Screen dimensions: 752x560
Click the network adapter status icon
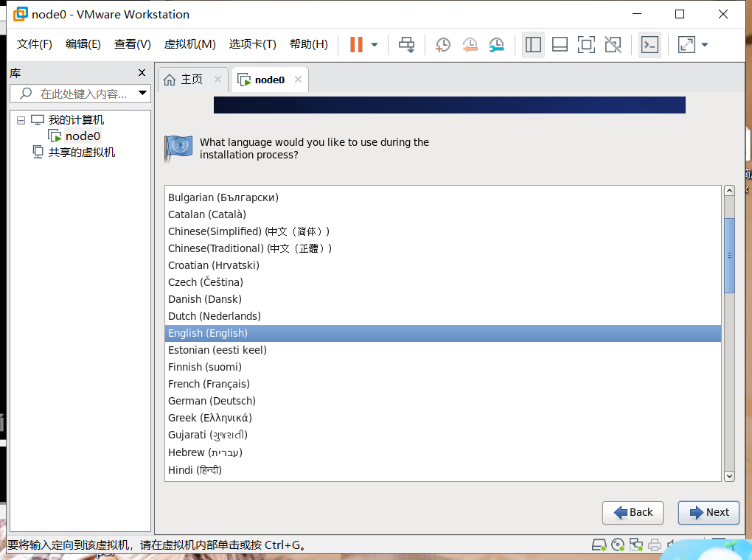[x=636, y=545]
